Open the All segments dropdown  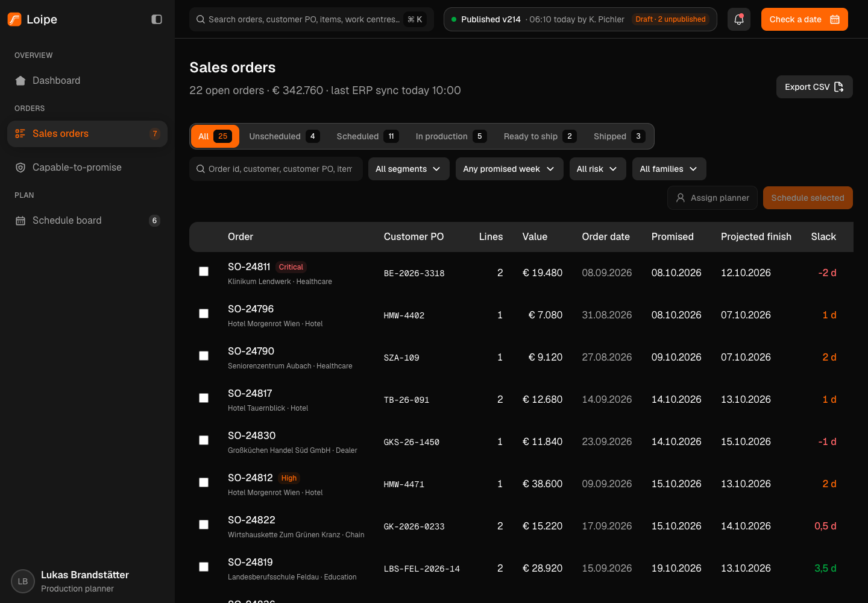coord(409,169)
